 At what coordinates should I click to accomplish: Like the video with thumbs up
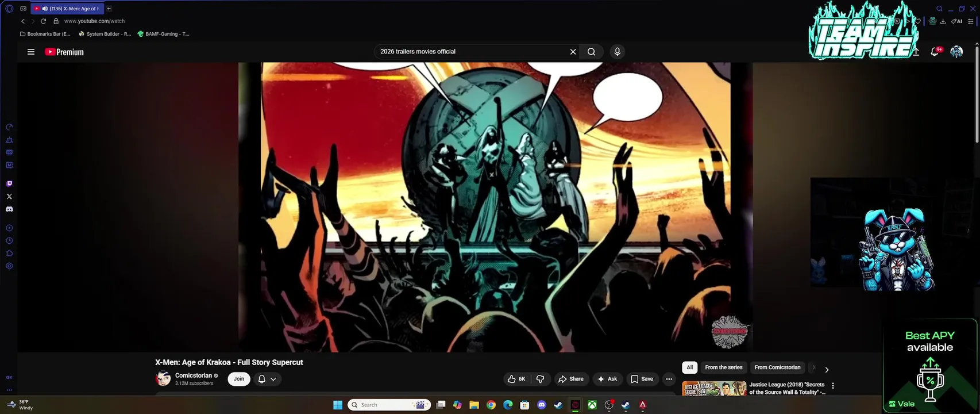click(x=516, y=379)
